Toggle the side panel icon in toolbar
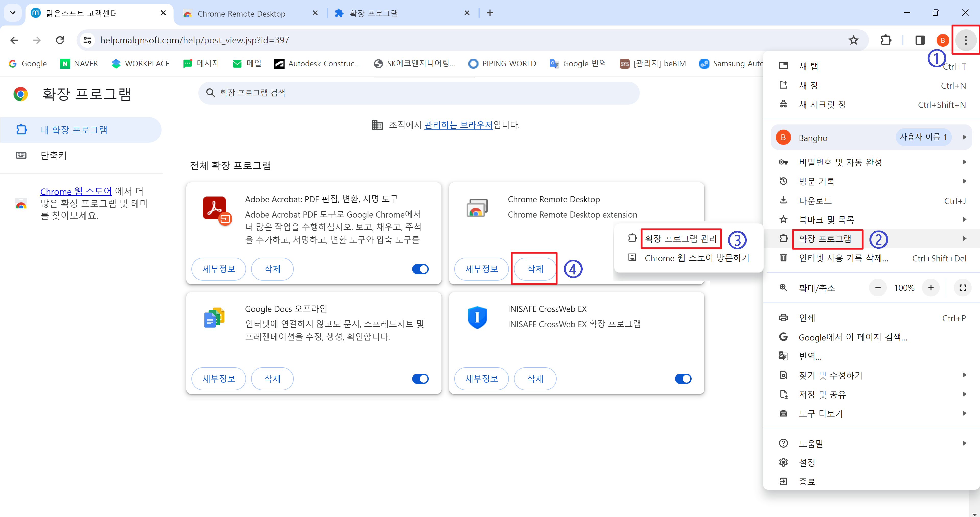980x517 pixels. [x=920, y=40]
